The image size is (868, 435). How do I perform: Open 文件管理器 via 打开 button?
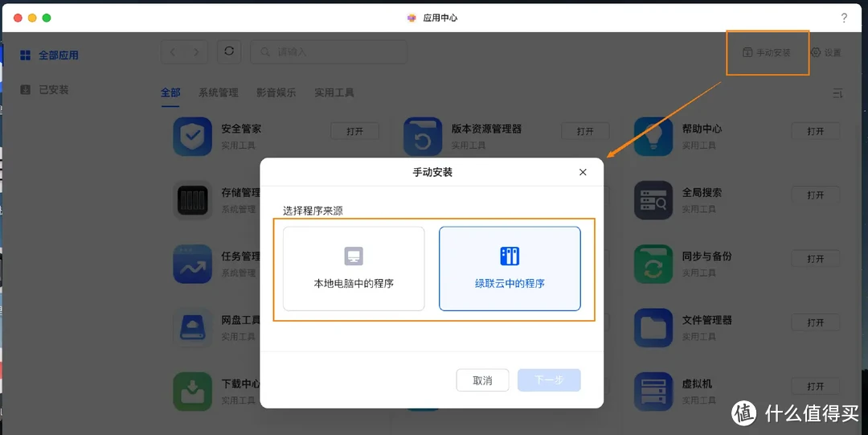816,322
